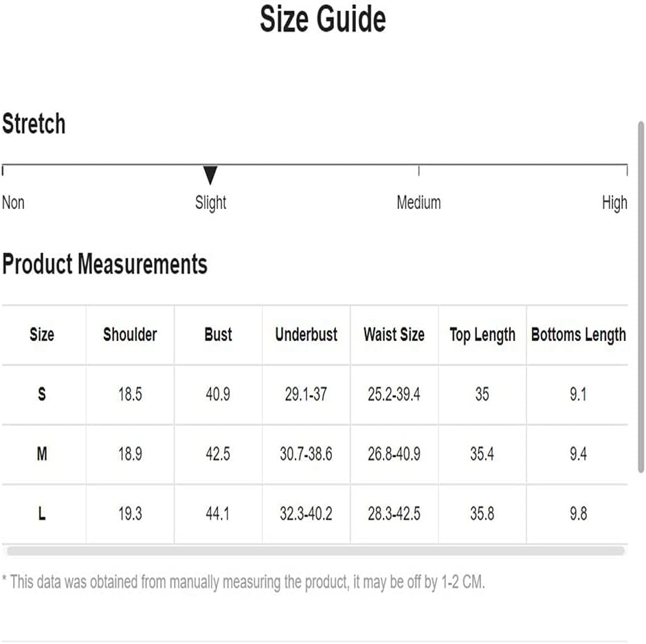Click the High label on the stretch scale
646x644 pixels.
click(x=614, y=203)
